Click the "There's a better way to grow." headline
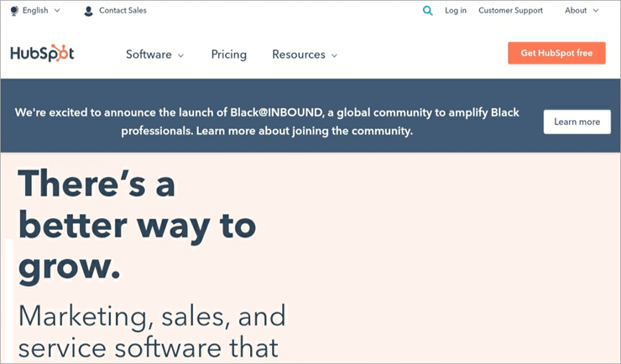621x364 pixels. click(x=137, y=226)
